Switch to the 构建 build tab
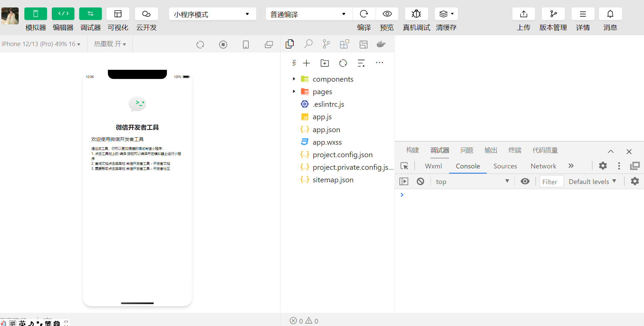644x326 pixels. click(x=413, y=150)
